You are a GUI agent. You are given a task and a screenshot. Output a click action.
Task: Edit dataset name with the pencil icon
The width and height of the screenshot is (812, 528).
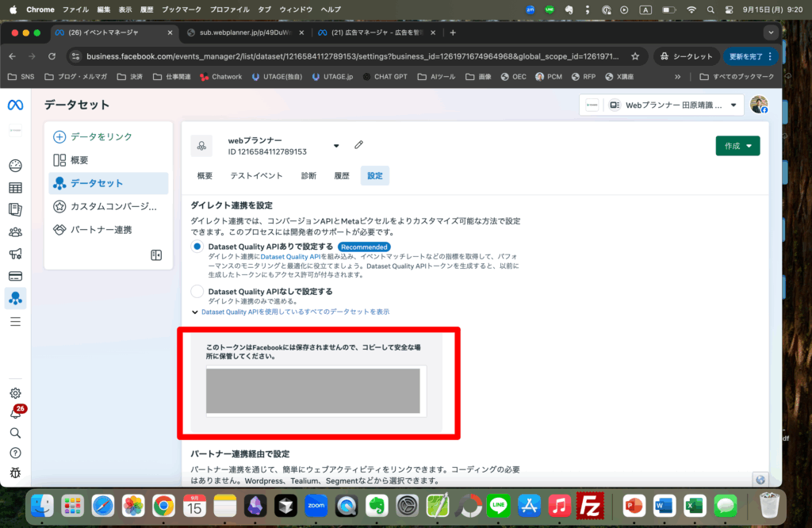point(359,145)
